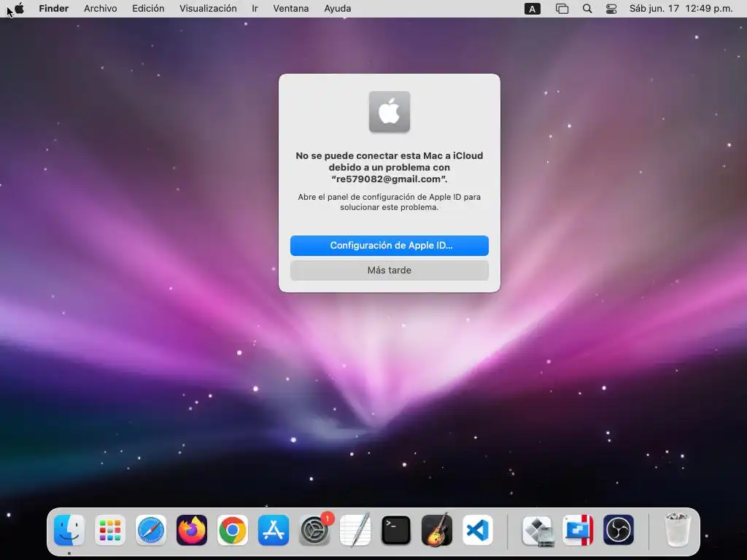Open the Archivo menu

coord(101,9)
